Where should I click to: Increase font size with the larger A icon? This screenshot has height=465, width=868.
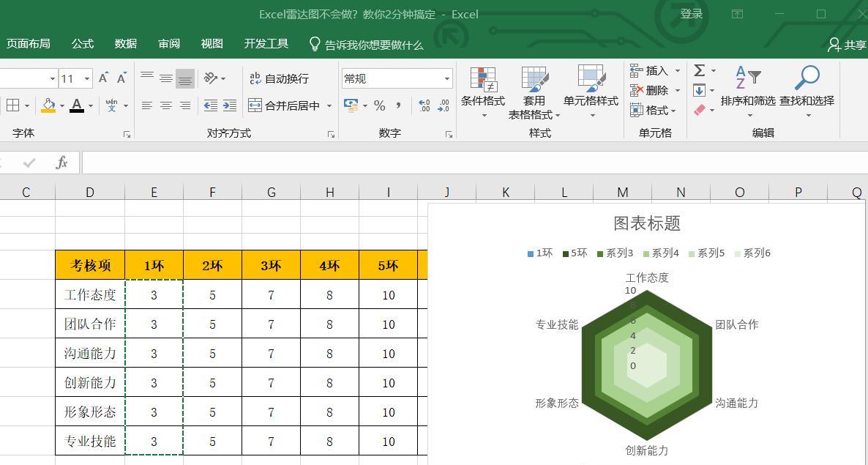pos(103,78)
